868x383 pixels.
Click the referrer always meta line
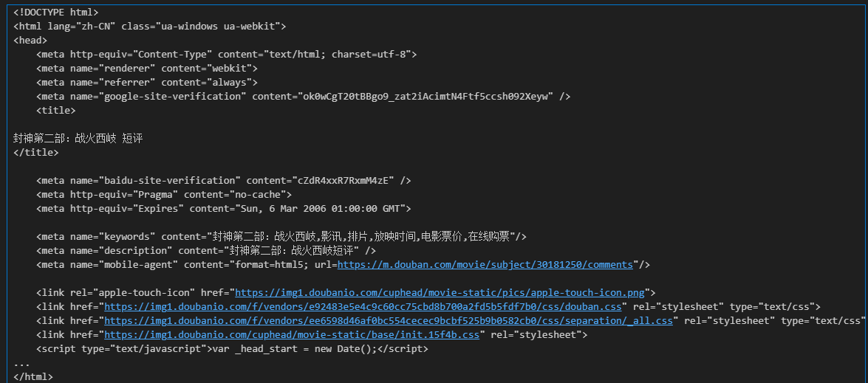point(147,83)
